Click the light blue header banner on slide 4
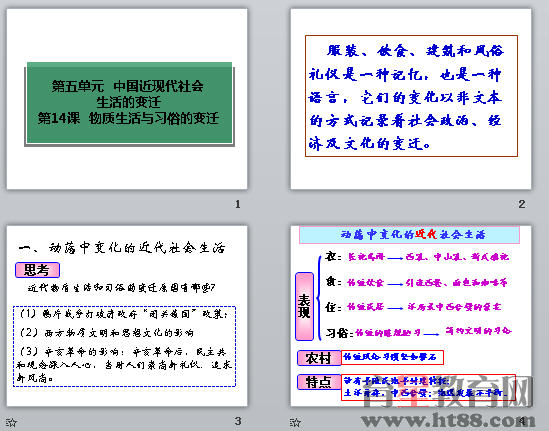 pyautogui.click(x=409, y=235)
